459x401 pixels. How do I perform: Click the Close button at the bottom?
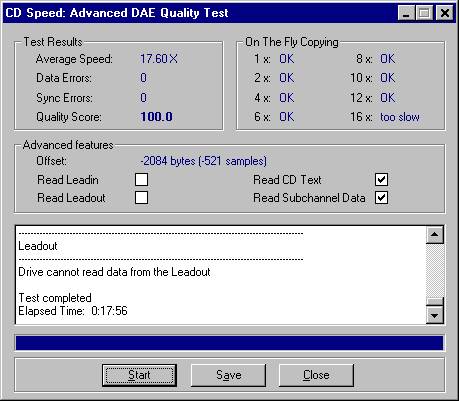(x=316, y=375)
